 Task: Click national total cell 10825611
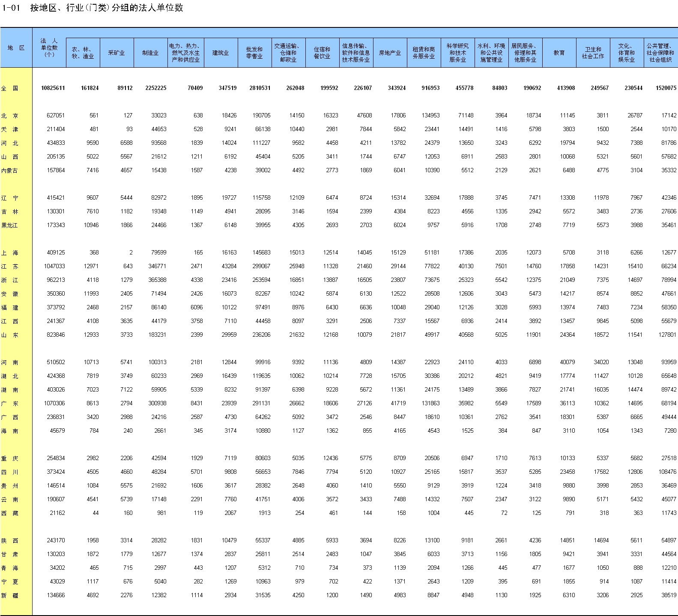click(x=53, y=88)
